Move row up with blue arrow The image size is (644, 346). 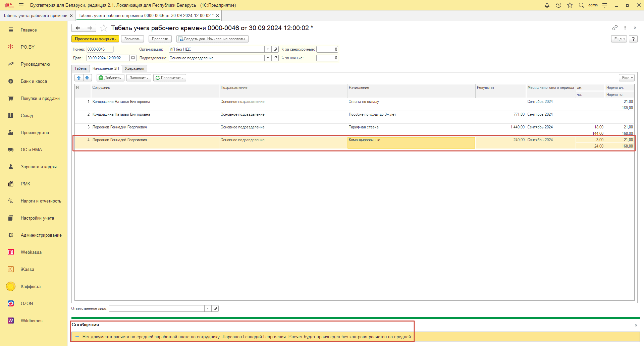pyautogui.click(x=79, y=78)
